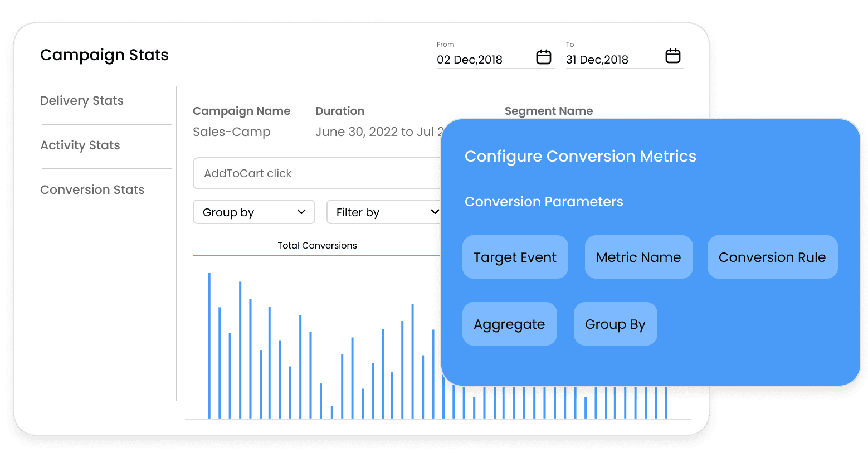Select the Conversion Rule parameter
Viewport: 868px width, 467px height.
[x=772, y=257]
